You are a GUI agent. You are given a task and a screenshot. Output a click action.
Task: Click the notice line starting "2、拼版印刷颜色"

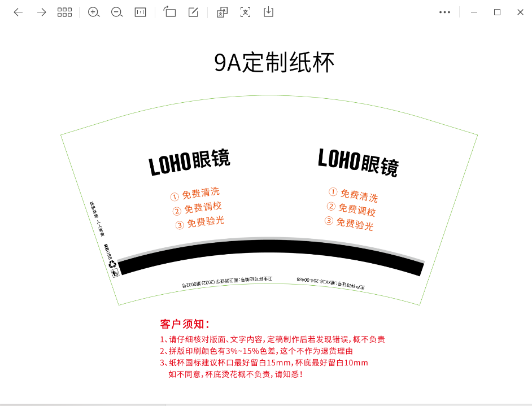click(x=256, y=351)
